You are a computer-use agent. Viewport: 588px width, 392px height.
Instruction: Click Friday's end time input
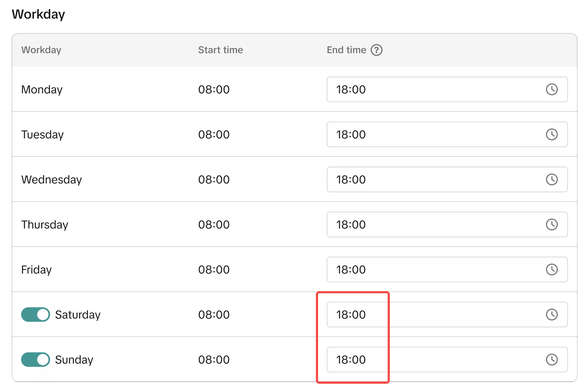point(431,270)
